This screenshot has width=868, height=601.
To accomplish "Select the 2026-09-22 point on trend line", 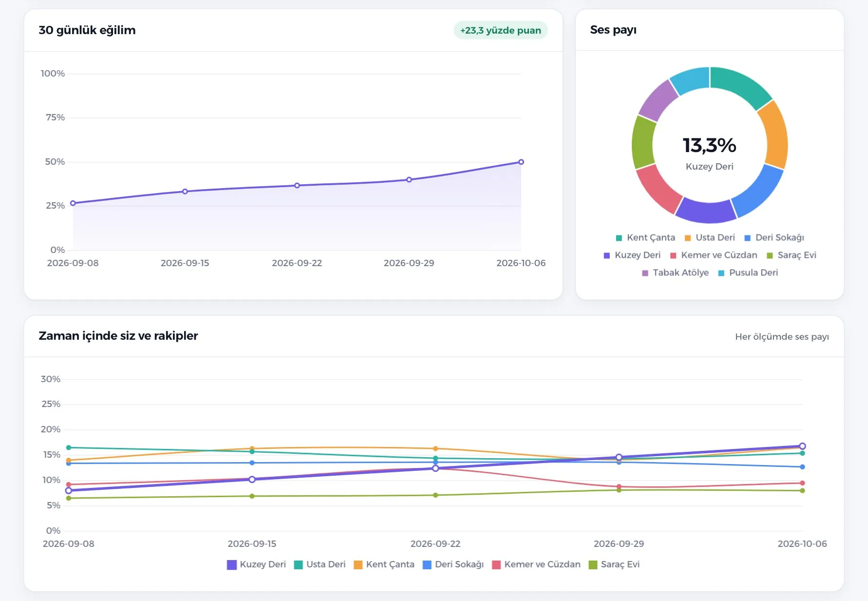I will point(297,186).
